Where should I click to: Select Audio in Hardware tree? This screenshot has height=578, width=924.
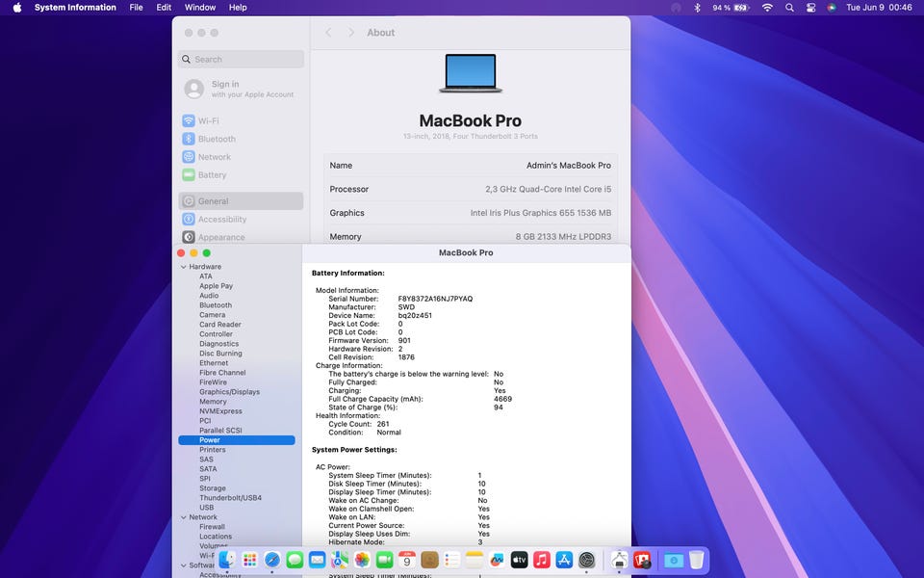[209, 296]
